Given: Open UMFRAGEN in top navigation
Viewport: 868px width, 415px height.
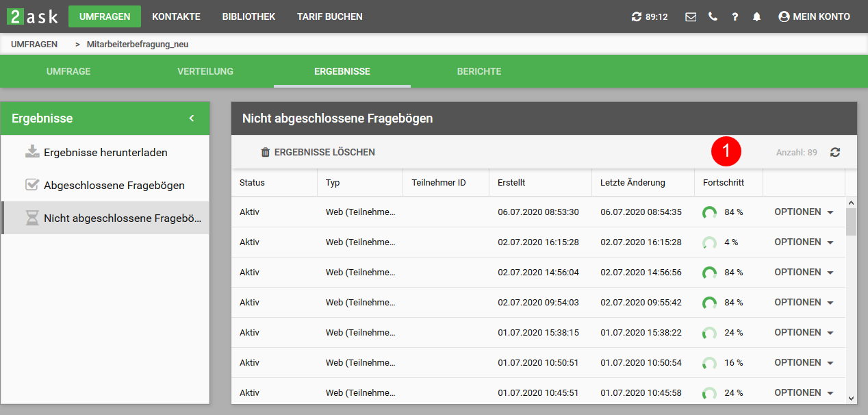Looking at the screenshot, I should [105, 16].
